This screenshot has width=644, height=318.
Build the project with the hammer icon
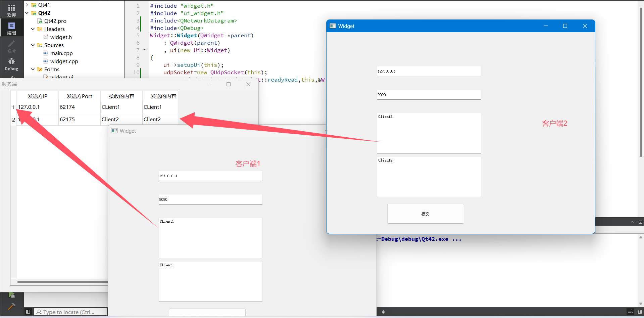point(12,306)
